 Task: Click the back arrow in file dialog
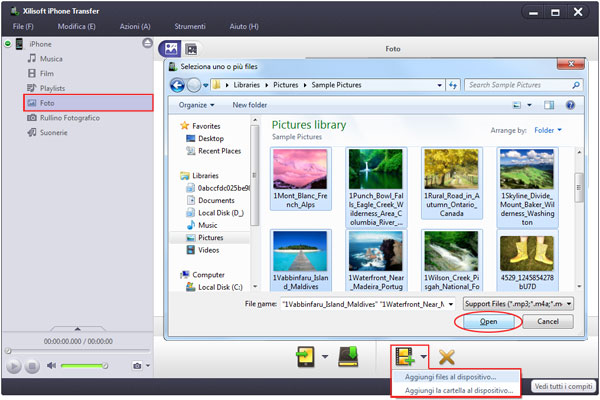(x=178, y=85)
